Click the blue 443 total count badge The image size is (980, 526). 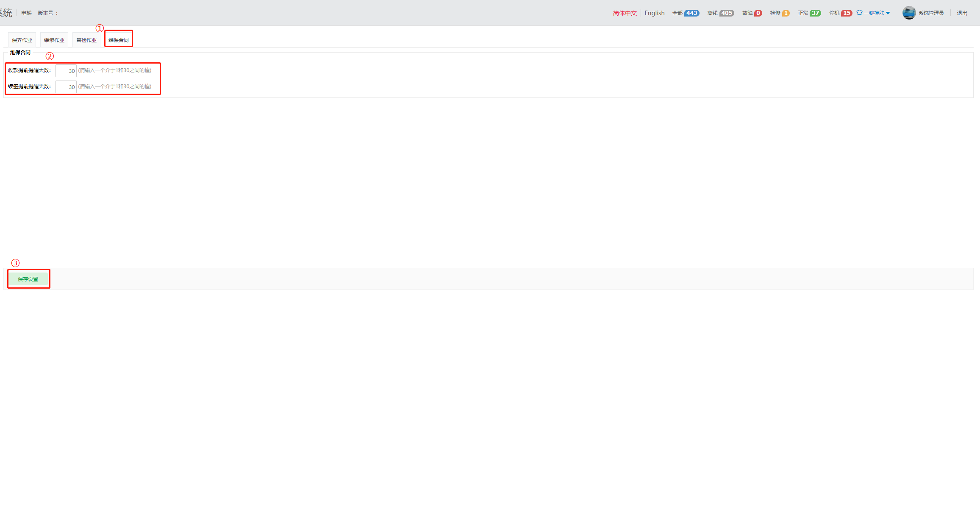click(691, 13)
